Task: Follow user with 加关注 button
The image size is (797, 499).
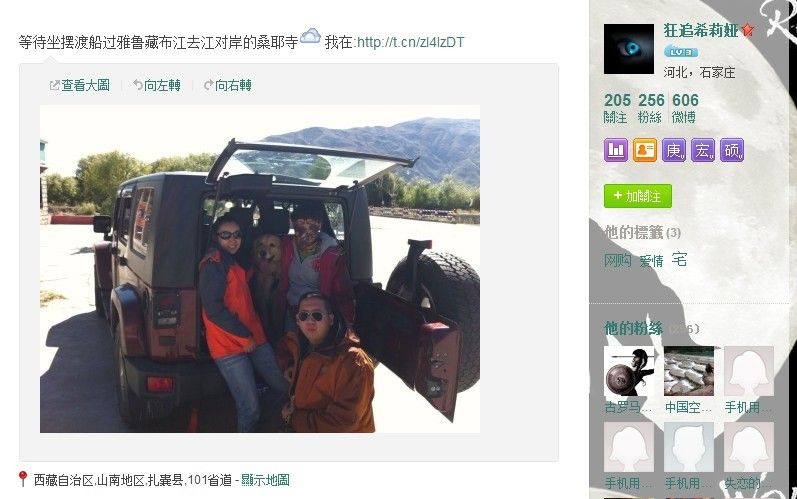Action: click(x=638, y=196)
